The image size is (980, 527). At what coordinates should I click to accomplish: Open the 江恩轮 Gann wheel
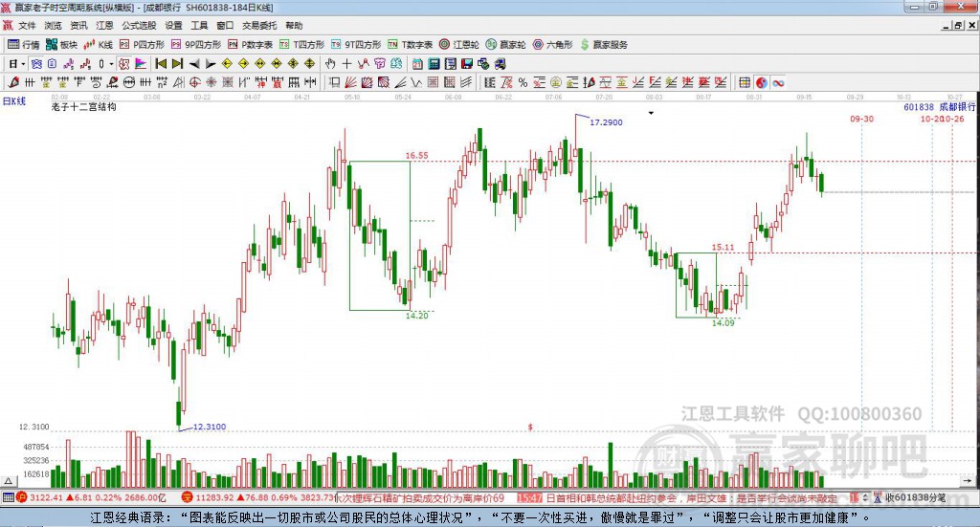(x=458, y=44)
